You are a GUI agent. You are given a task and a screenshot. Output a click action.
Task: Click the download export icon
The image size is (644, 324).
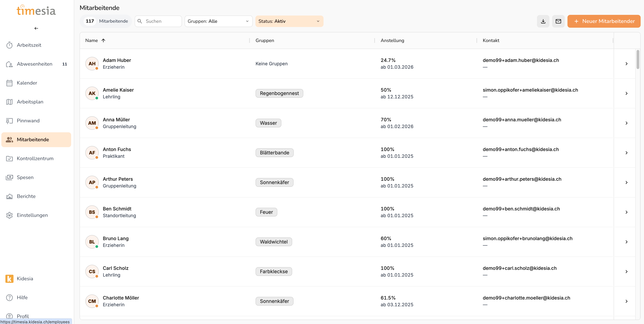coord(543,21)
